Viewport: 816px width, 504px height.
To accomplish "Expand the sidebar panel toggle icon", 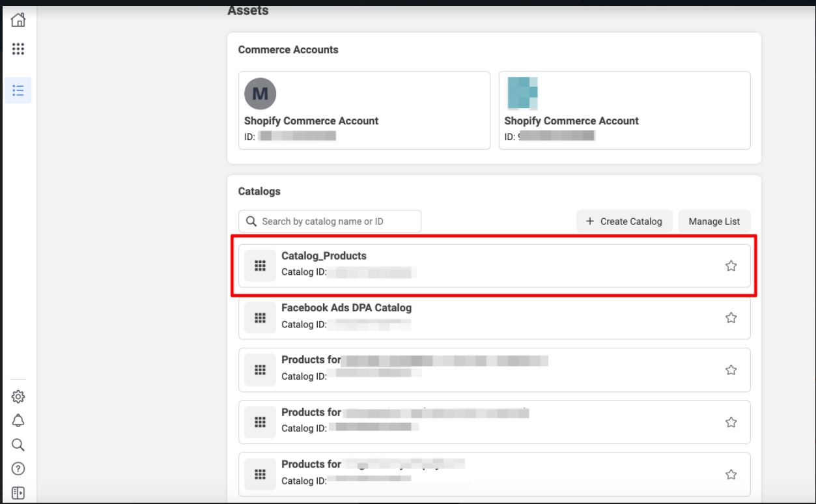I will pos(18,492).
